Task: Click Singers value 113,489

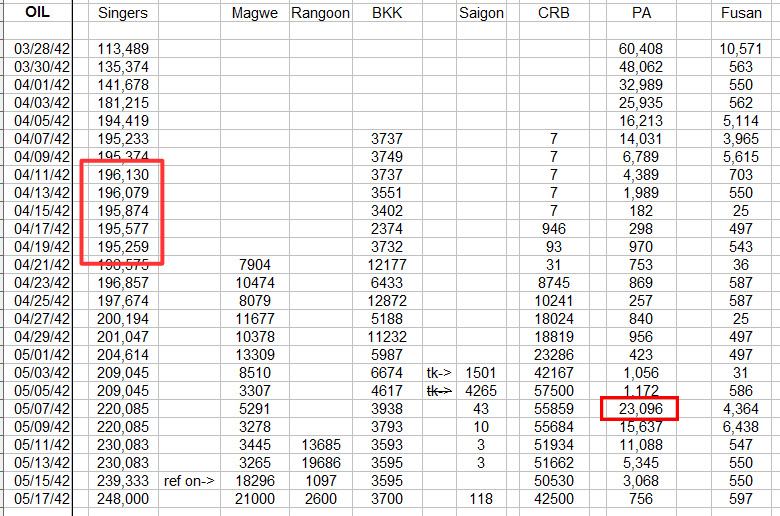Action: tap(123, 49)
